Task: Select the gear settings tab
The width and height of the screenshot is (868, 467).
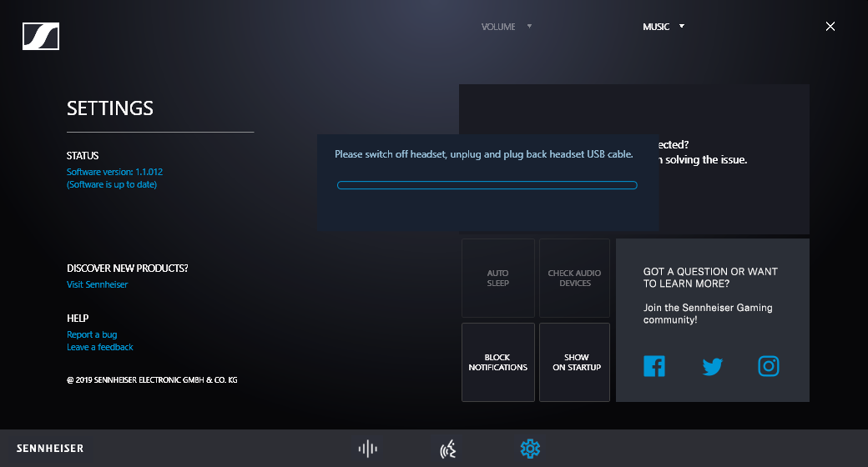Action: click(530, 449)
